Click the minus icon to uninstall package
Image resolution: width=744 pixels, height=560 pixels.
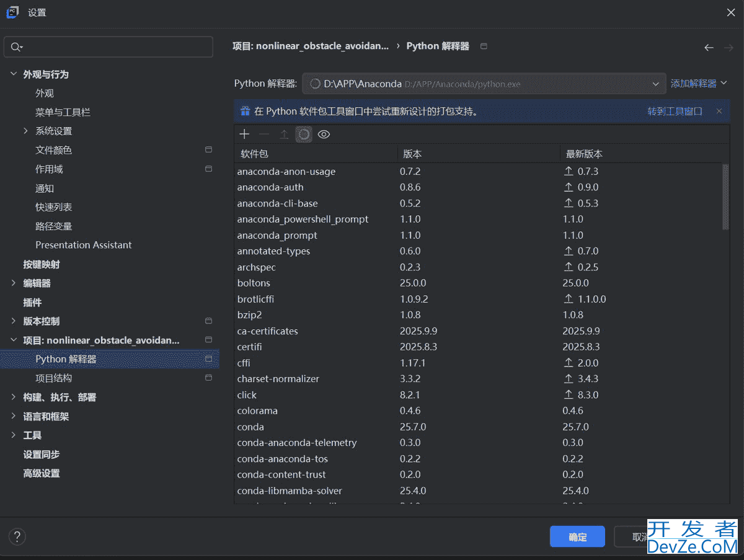pyautogui.click(x=264, y=135)
